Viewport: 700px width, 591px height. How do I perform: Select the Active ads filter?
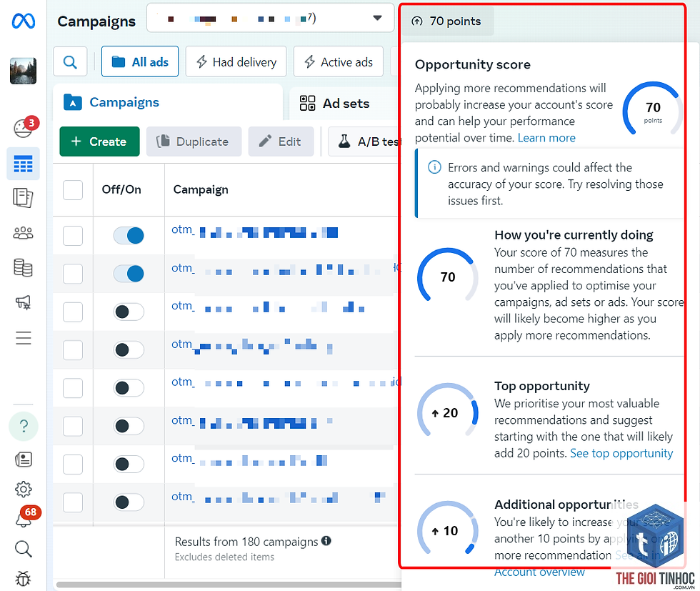pos(339,61)
